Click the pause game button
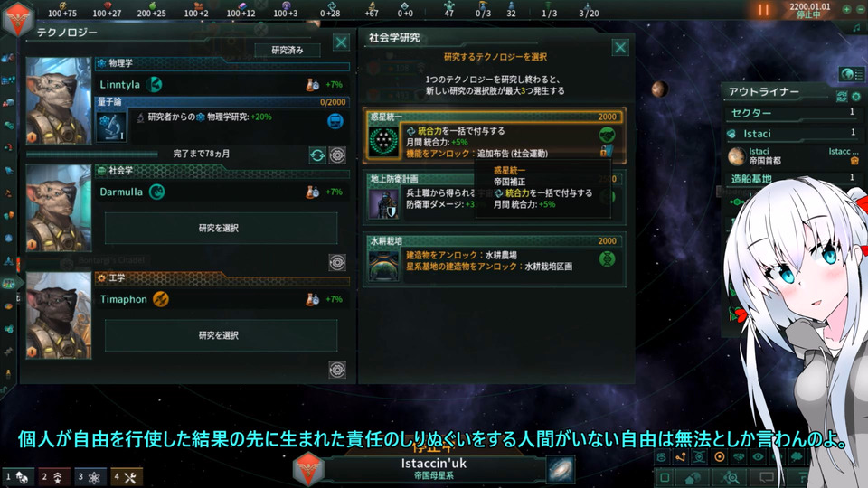This screenshot has width=868, height=488. click(x=763, y=10)
